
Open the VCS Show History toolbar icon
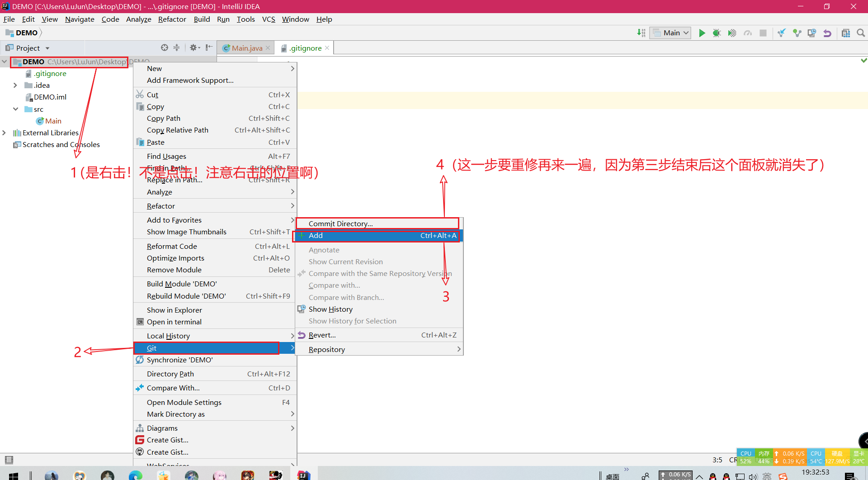812,33
